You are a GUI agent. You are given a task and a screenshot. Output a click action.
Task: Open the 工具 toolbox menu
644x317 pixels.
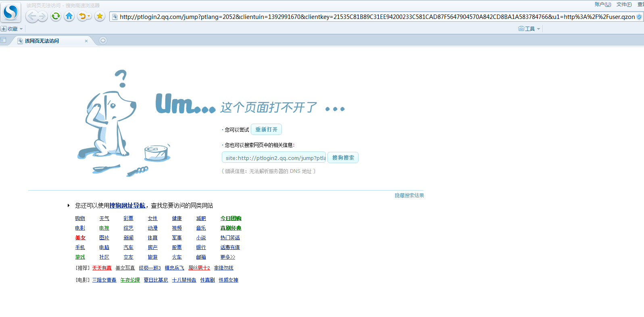529,29
